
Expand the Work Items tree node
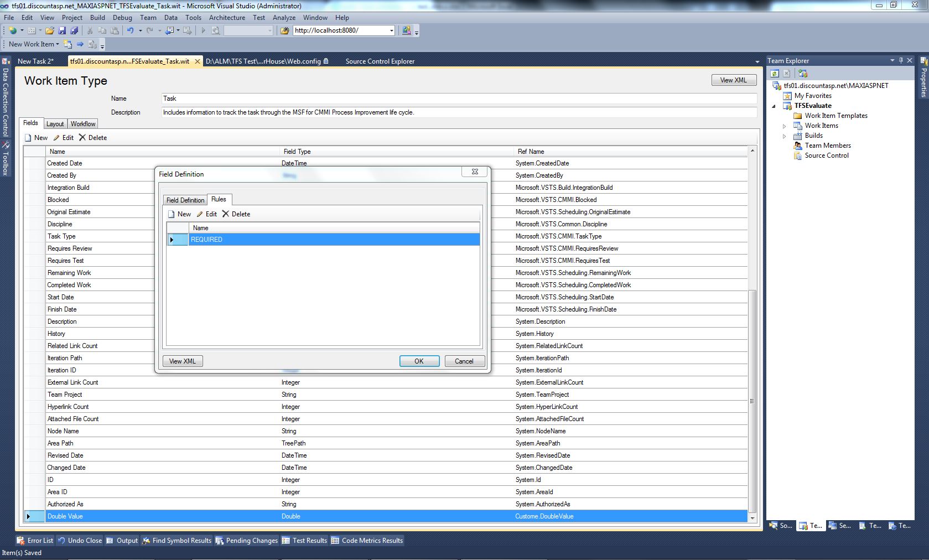[x=784, y=126]
